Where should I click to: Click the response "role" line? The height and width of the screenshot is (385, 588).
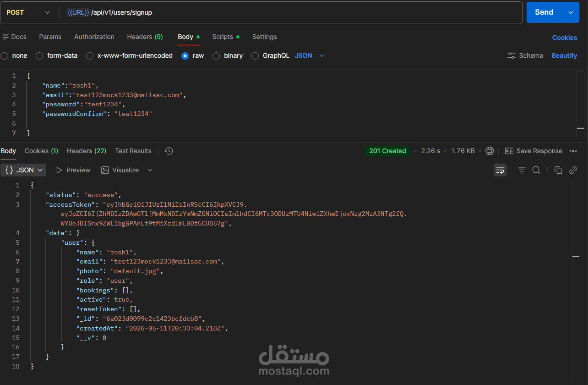pyautogui.click(x=104, y=280)
